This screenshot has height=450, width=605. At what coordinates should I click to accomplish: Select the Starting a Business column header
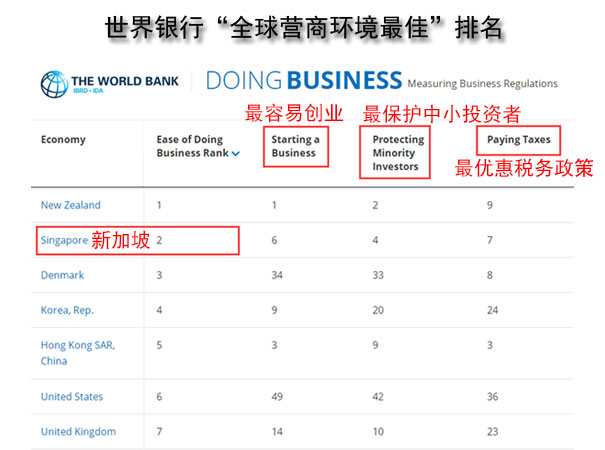click(x=296, y=146)
